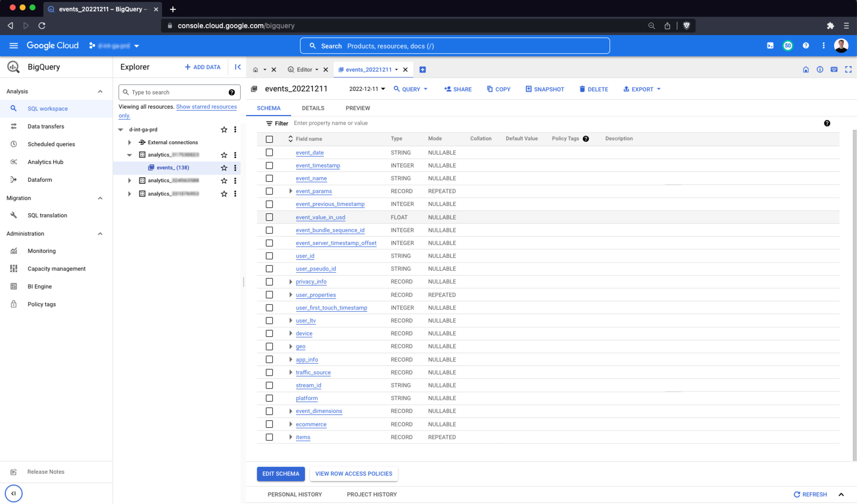
Task: Expand the privacy_info record
Action: [x=290, y=282]
